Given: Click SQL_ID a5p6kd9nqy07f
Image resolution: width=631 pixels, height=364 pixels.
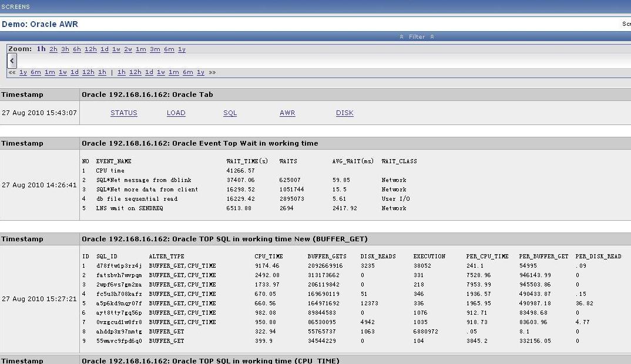Looking at the screenshot, I should click(119, 304).
